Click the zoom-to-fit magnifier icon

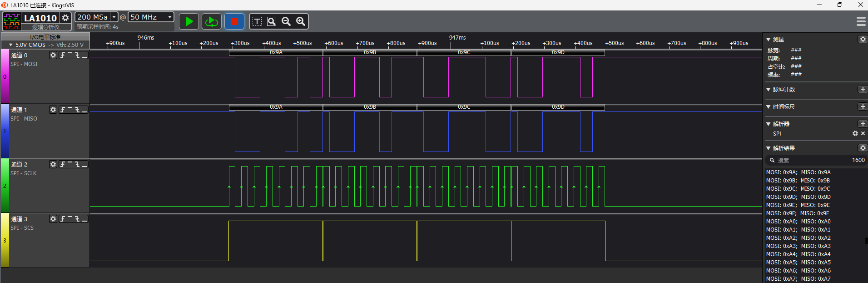[272, 21]
